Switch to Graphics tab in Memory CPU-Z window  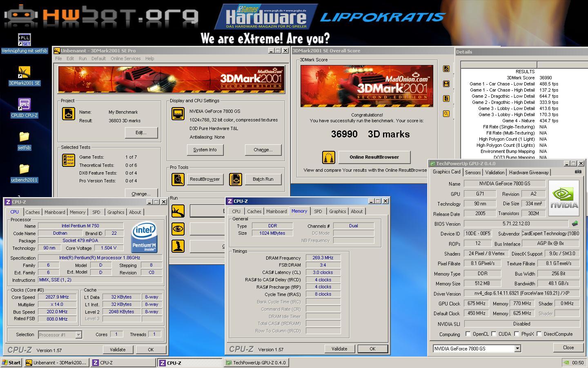coord(337,211)
